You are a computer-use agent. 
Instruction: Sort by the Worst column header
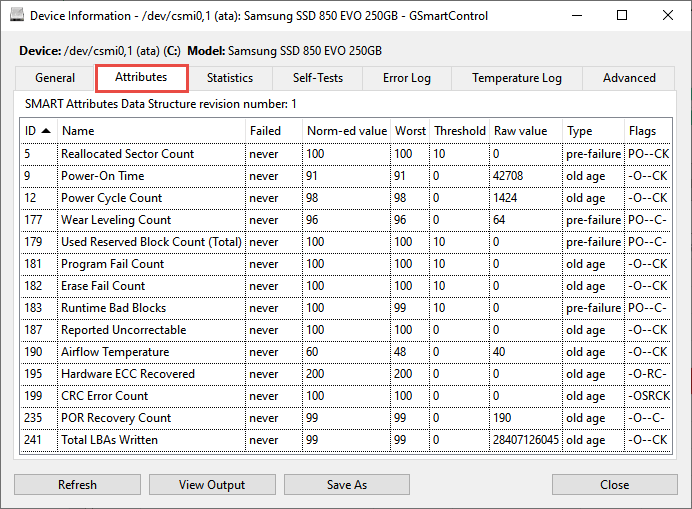[x=410, y=131]
